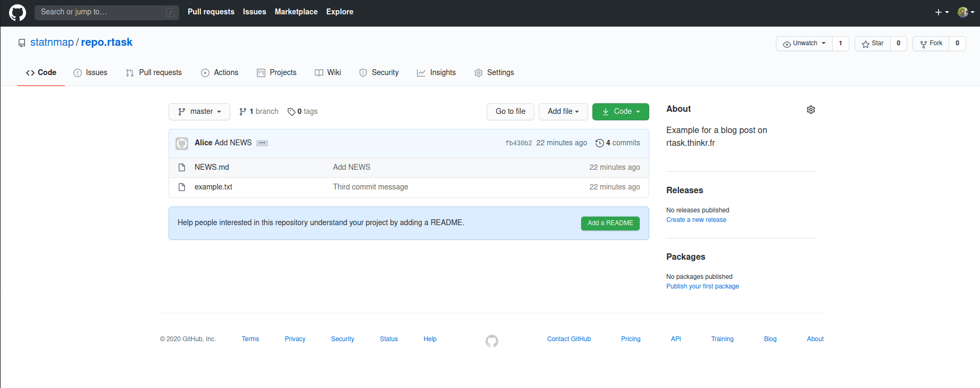Open the footer Blog link
Screen dimensions: 980x388
(x=770, y=340)
